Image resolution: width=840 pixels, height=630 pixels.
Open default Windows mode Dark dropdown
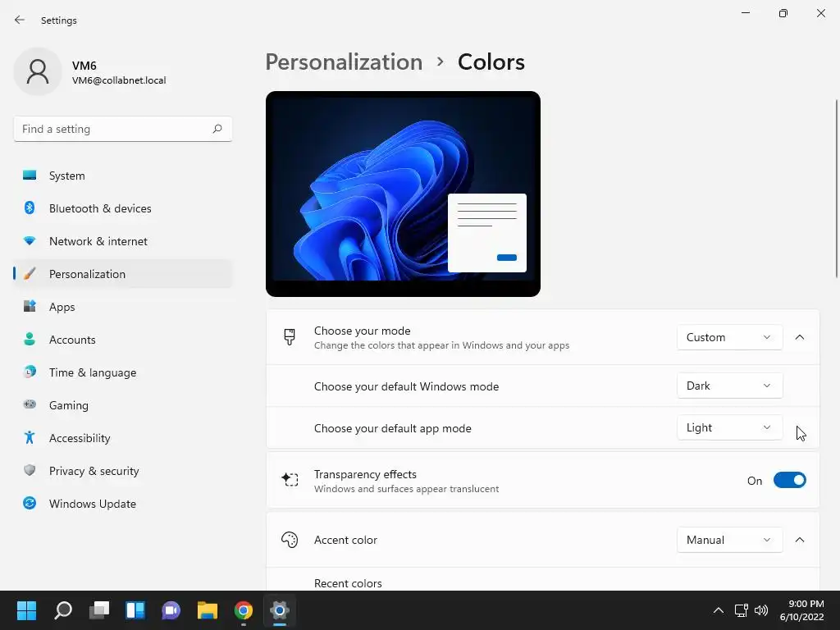pyautogui.click(x=729, y=386)
